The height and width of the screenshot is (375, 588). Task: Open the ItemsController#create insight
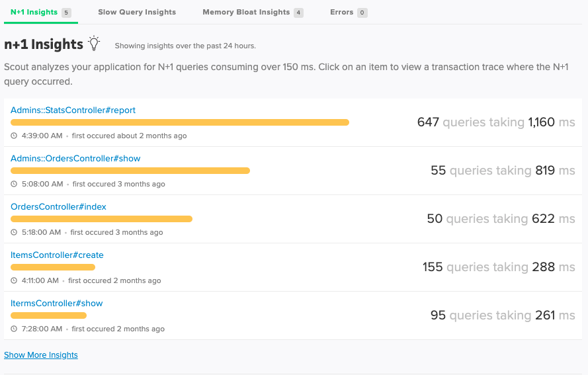[57, 255]
